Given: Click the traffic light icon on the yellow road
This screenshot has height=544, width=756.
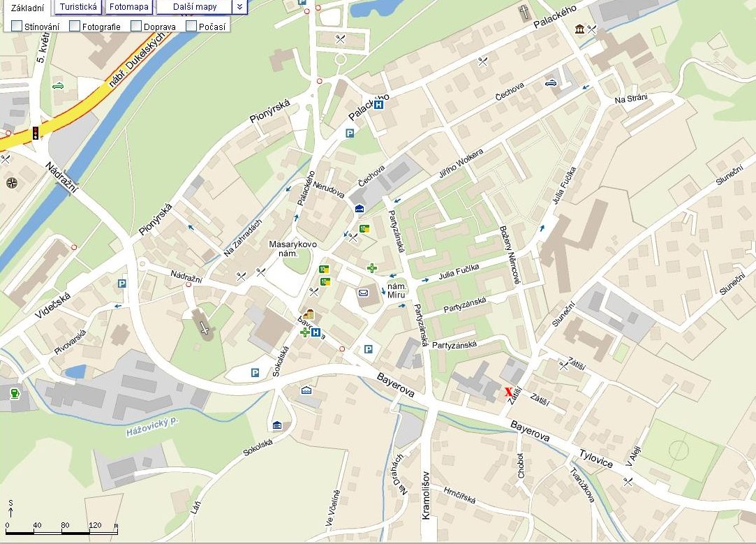Looking at the screenshot, I should [x=35, y=133].
